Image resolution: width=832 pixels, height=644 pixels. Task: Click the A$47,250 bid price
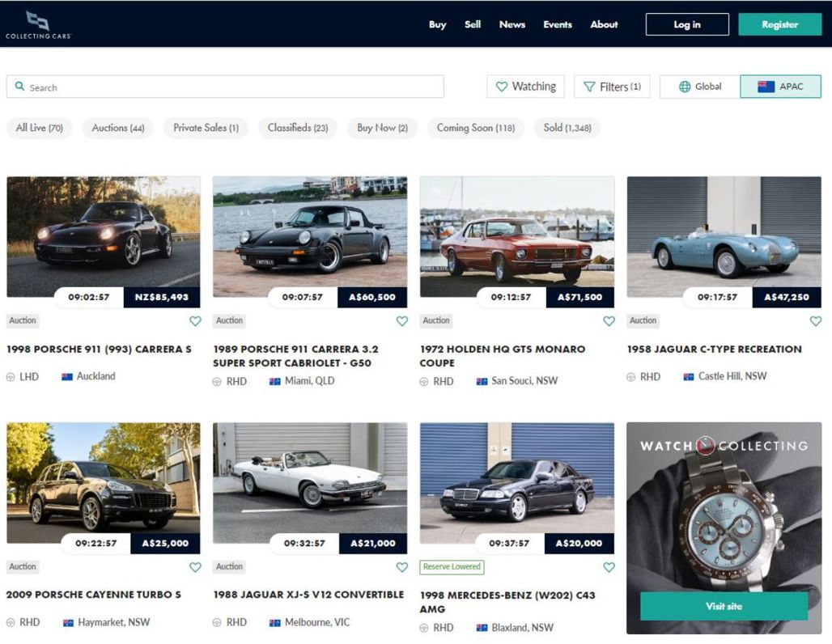[x=787, y=297]
